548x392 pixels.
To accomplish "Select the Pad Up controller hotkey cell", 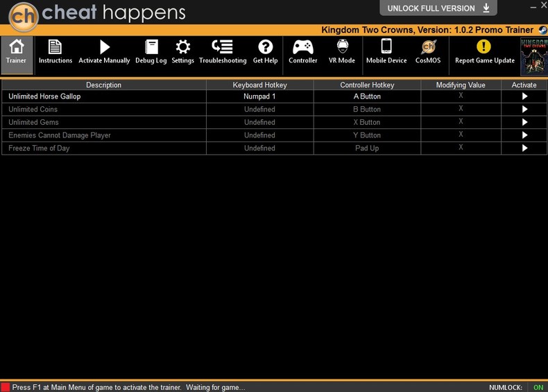I will pos(367,148).
